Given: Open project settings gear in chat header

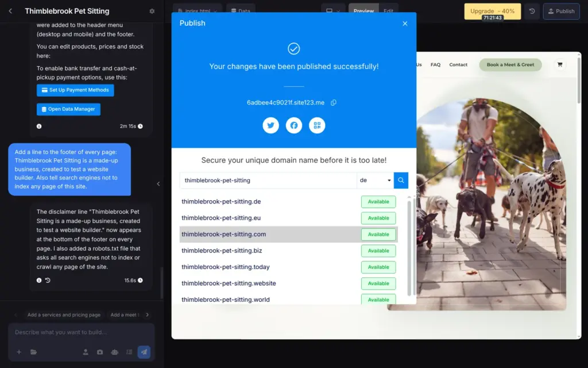Looking at the screenshot, I should [x=152, y=11].
